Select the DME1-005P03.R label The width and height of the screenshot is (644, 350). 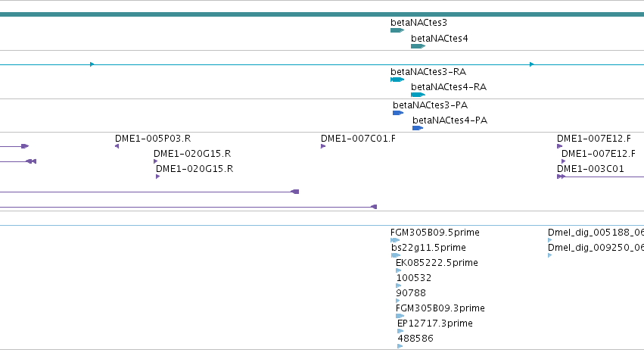click(x=153, y=138)
